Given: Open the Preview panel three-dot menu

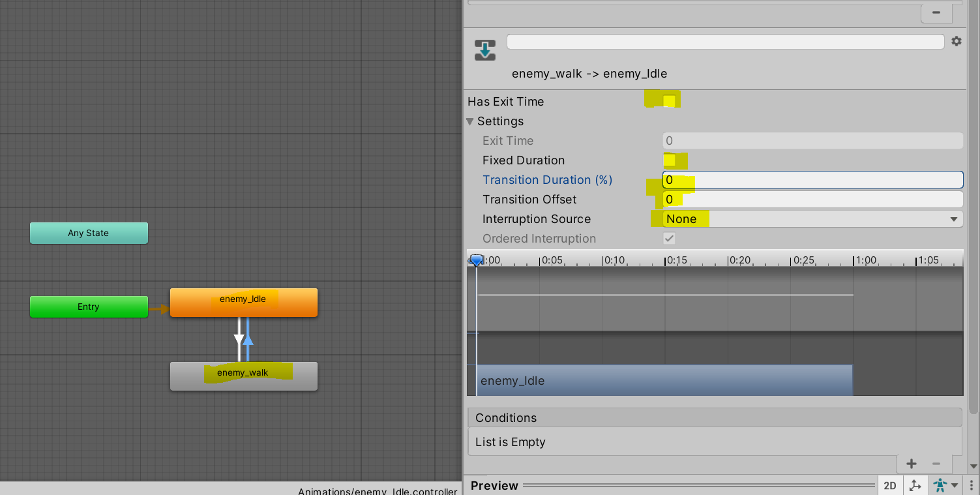Looking at the screenshot, I should [971, 485].
